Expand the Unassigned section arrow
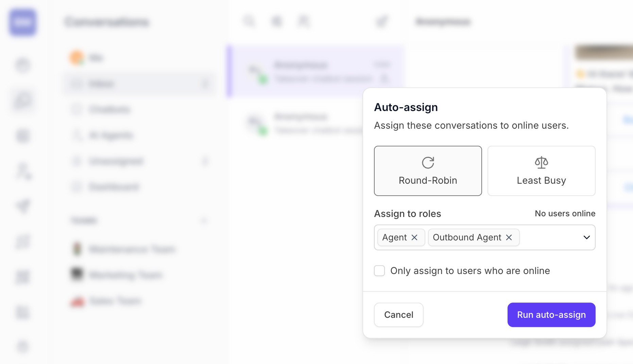The width and height of the screenshot is (633, 364). coord(205,161)
